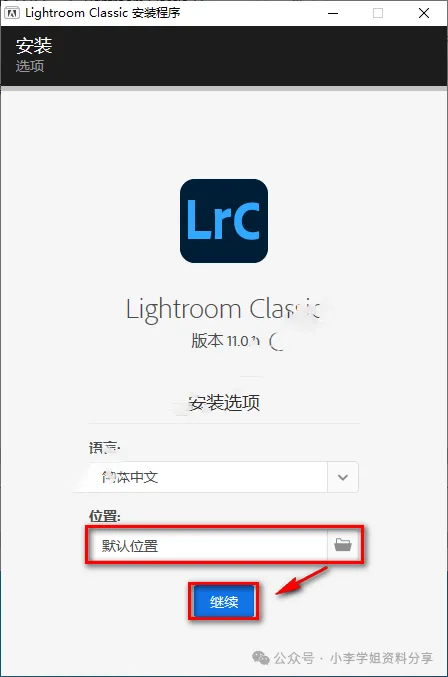Click the LrC application logo
The width and height of the screenshot is (448, 677).
point(224,221)
